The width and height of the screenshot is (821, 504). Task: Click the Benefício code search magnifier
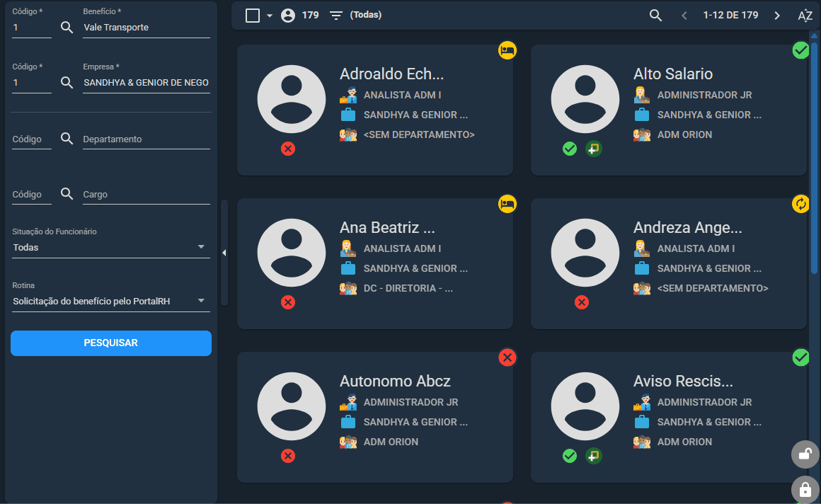tap(67, 27)
